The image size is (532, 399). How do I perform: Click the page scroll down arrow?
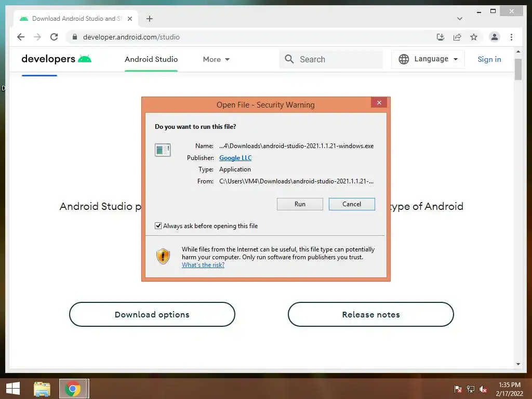click(518, 364)
